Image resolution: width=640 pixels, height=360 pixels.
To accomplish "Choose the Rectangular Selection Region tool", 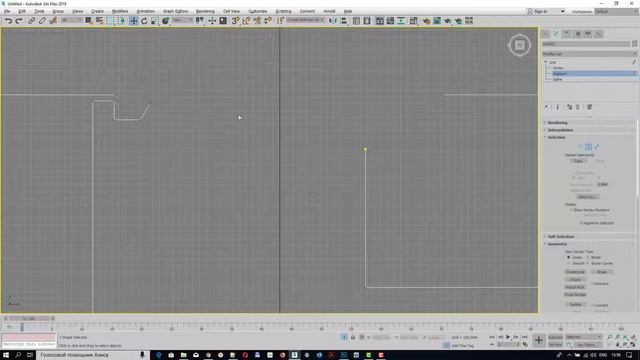I will click(x=111, y=20).
